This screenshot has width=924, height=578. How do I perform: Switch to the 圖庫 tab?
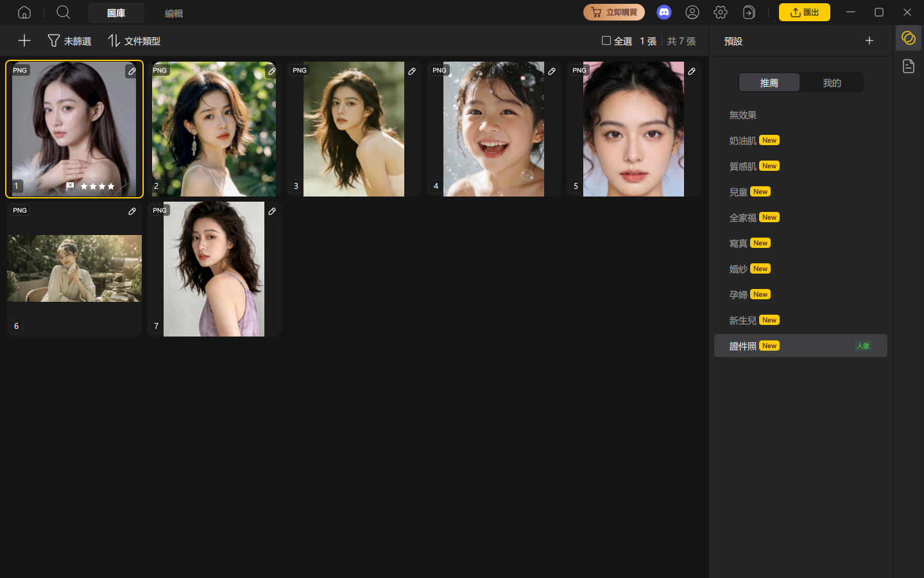click(x=116, y=13)
